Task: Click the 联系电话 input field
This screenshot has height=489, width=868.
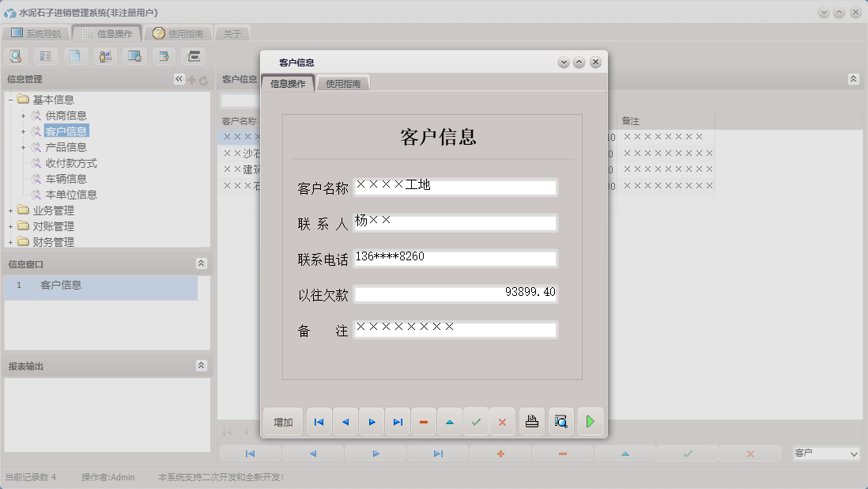Action: 455,256
